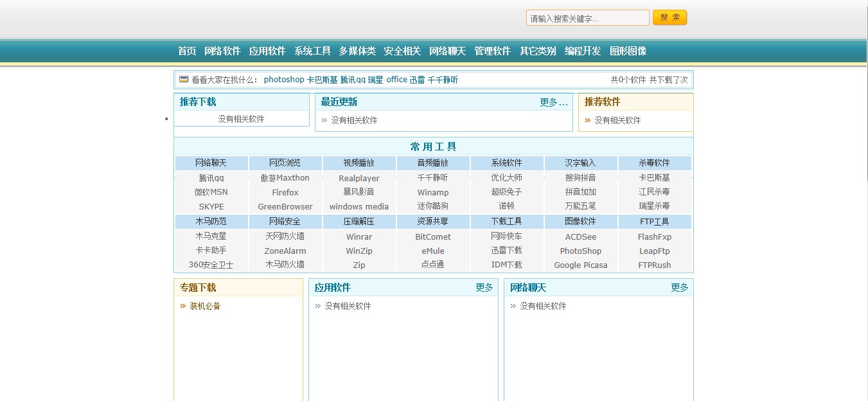Open 图形图像 in the navigation bar
Screen dimensions: 868x401
point(628,51)
